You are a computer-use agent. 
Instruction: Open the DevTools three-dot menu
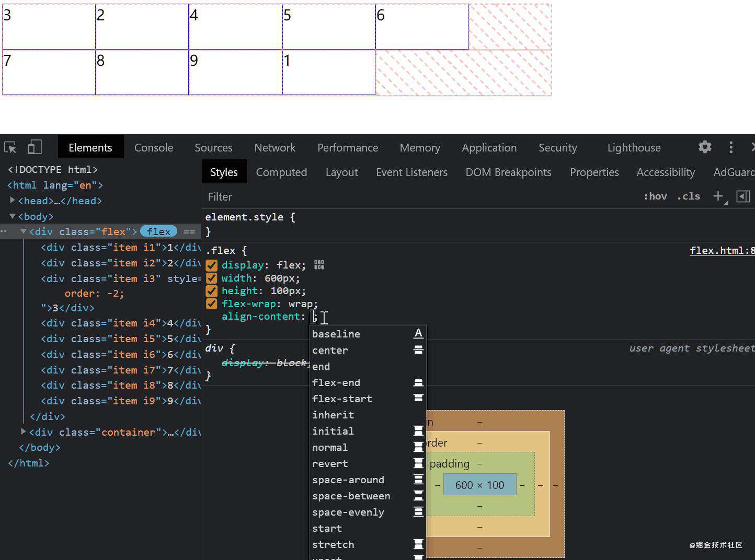click(x=731, y=147)
